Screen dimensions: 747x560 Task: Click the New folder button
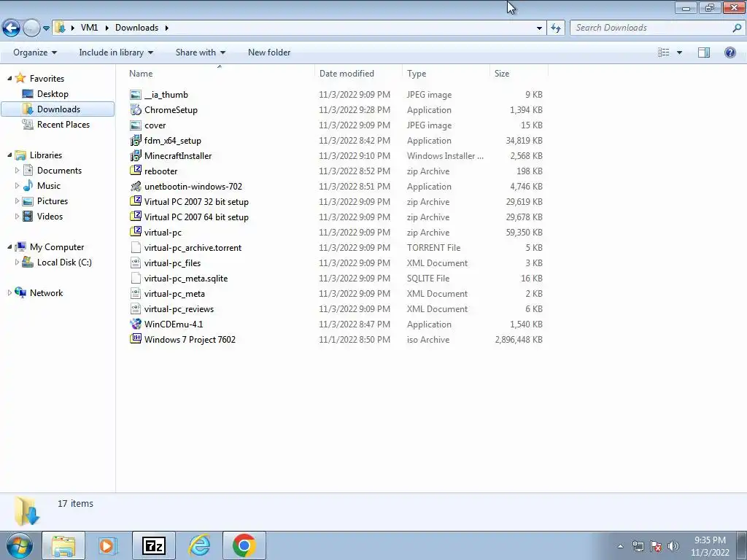269,52
